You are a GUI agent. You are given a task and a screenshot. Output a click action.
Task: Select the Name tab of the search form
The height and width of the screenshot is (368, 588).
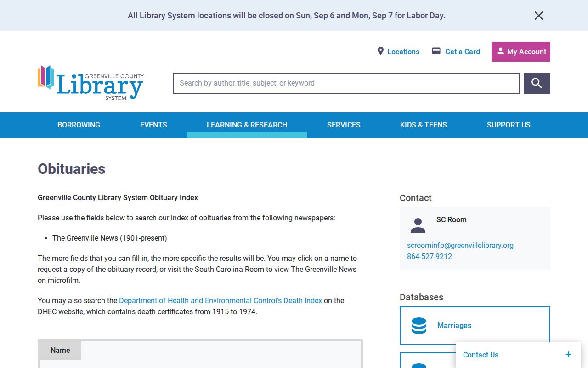pyautogui.click(x=60, y=351)
